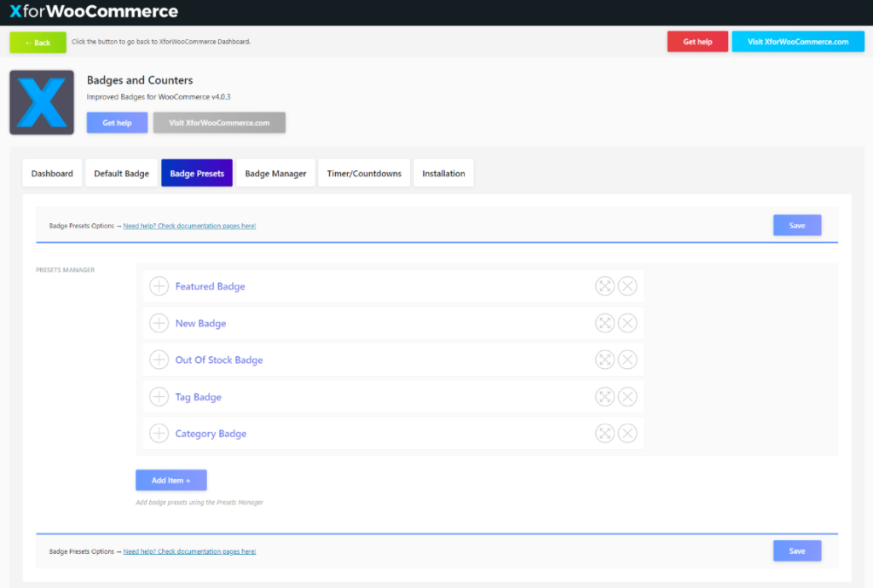This screenshot has width=873, height=588.
Task: Click the green Back button
Action: pos(38,43)
